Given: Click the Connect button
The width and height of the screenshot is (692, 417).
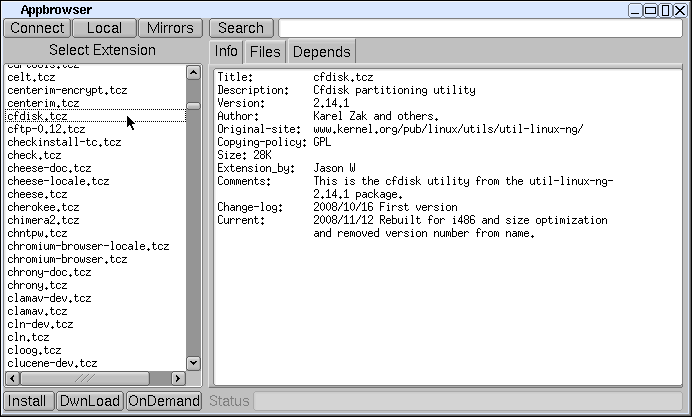Looking at the screenshot, I should coord(36,28).
